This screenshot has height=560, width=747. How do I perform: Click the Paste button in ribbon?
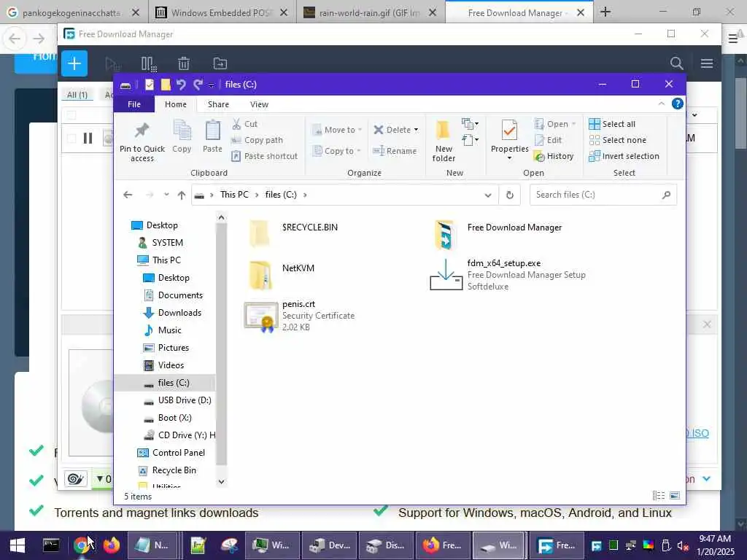212,136
